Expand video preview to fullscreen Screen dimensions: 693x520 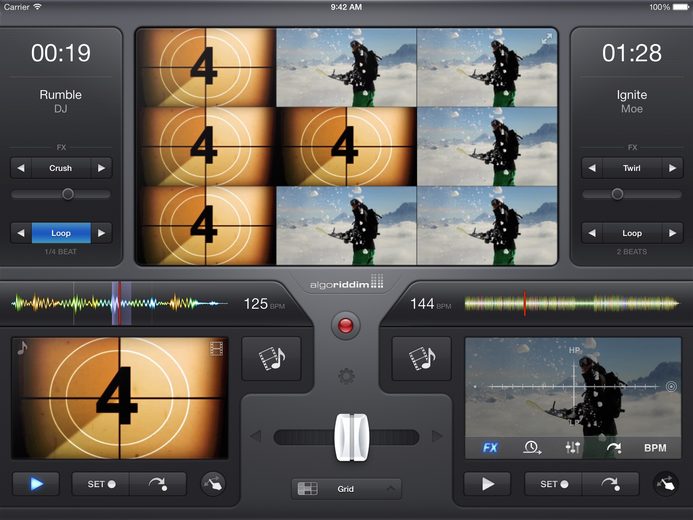(x=547, y=38)
